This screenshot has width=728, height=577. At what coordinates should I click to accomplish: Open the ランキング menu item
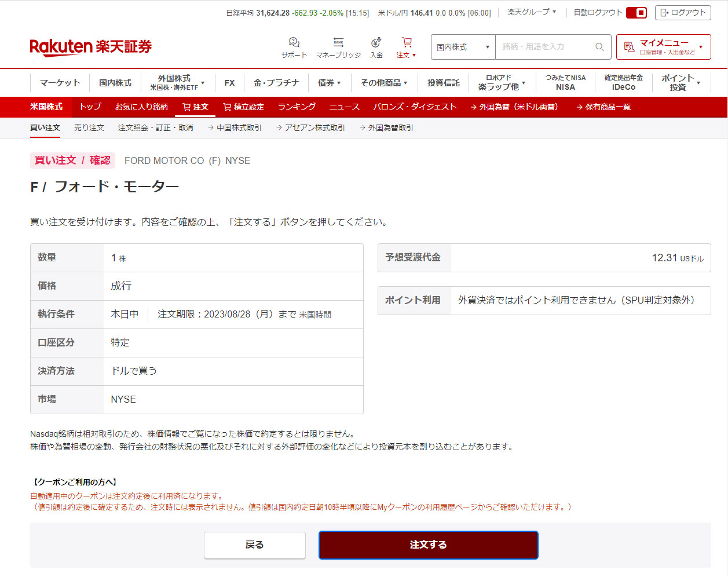pyautogui.click(x=297, y=107)
